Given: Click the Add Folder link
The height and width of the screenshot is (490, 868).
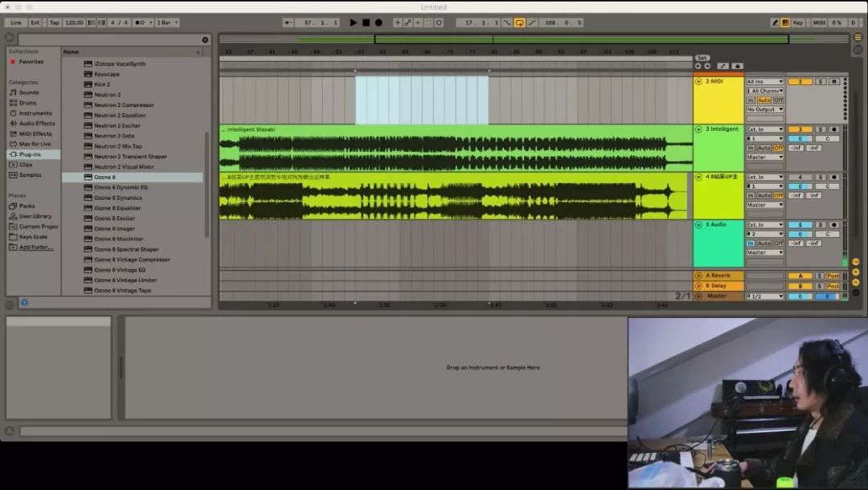Looking at the screenshot, I should pyautogui.click(x=36, y=247).
